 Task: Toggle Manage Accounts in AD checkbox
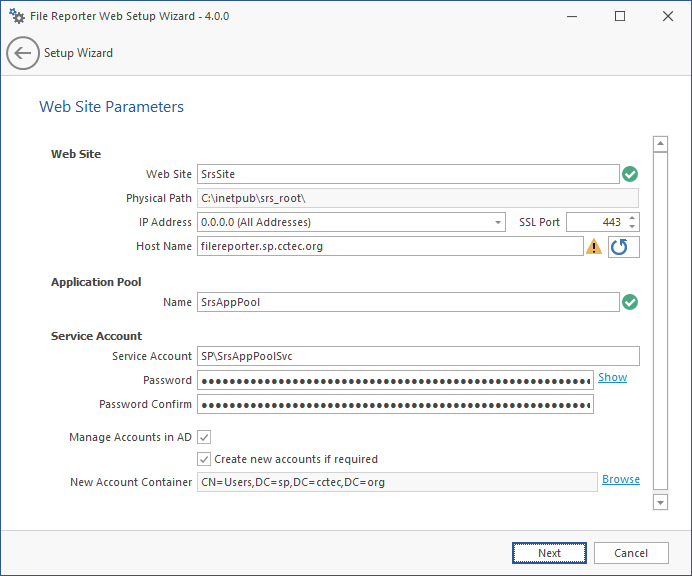204,437
